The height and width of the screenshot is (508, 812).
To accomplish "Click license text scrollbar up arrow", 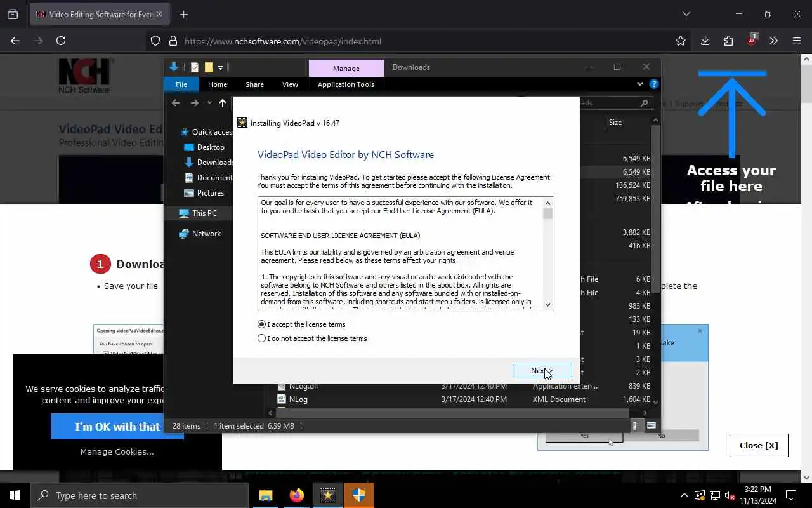I will pos(548,203).
